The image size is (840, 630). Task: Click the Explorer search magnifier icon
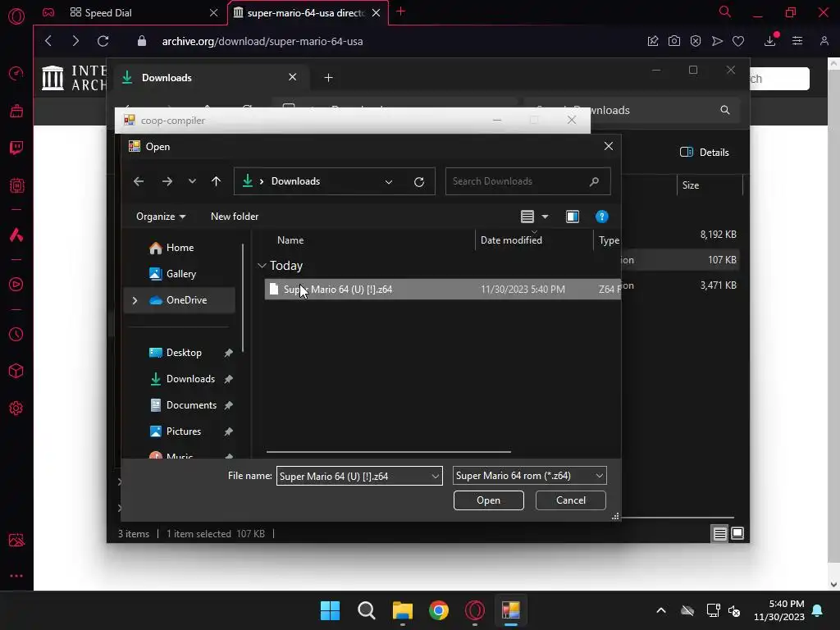click(725, 110)
